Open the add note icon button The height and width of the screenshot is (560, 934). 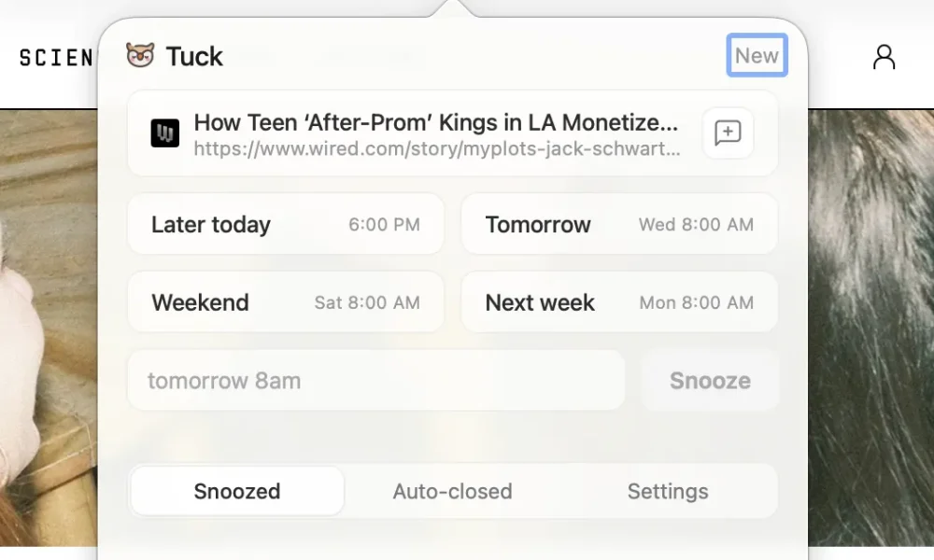728,133
